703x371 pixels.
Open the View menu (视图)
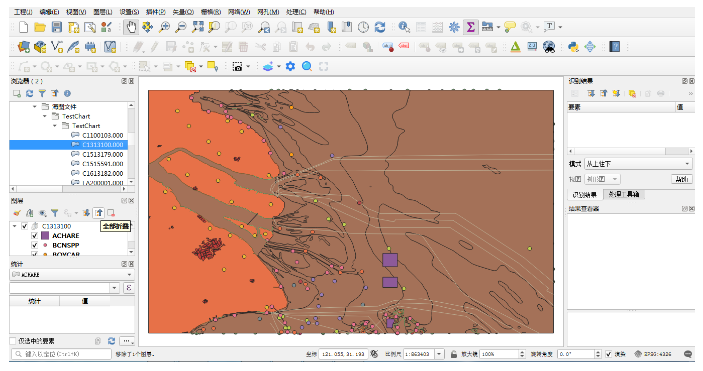(76, 12)
